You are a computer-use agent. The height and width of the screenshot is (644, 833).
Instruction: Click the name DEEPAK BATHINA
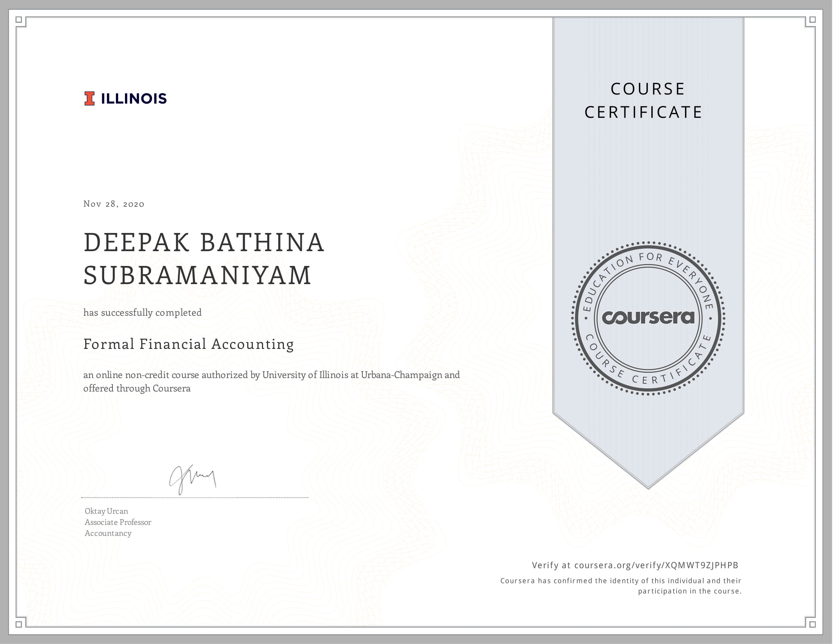[204, 243]
